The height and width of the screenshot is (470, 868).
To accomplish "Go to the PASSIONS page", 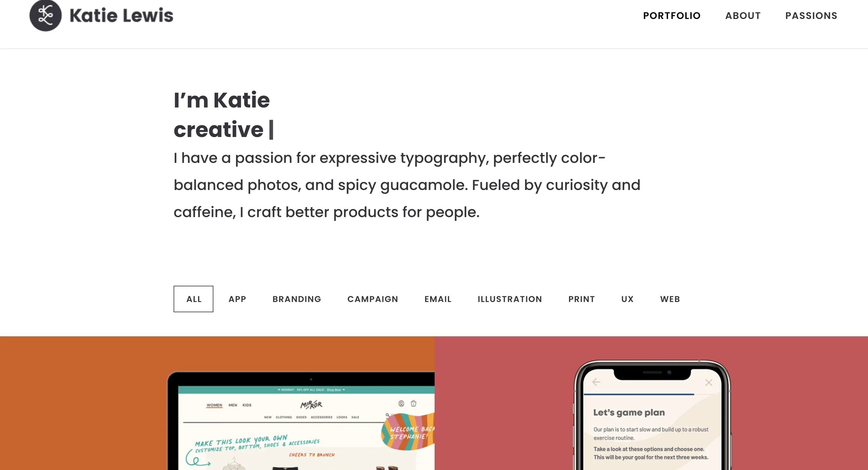I will tap(811, 15).
